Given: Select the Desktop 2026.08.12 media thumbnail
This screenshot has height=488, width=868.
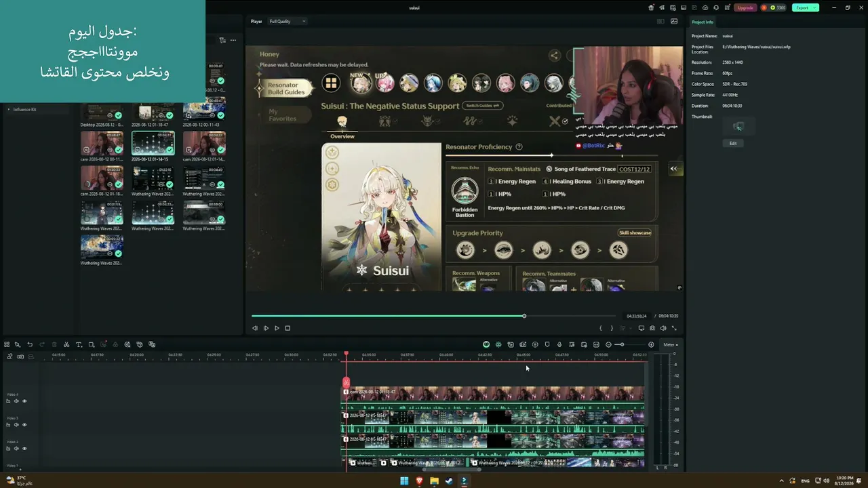Looking at the screenshot, I should (x=102, y=112).
